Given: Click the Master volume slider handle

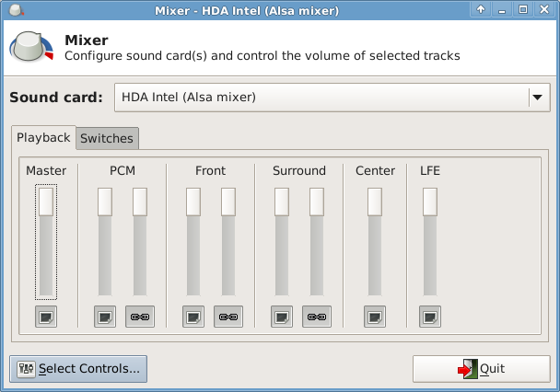Looking at the screenshot, I should (x=46, y=202).
